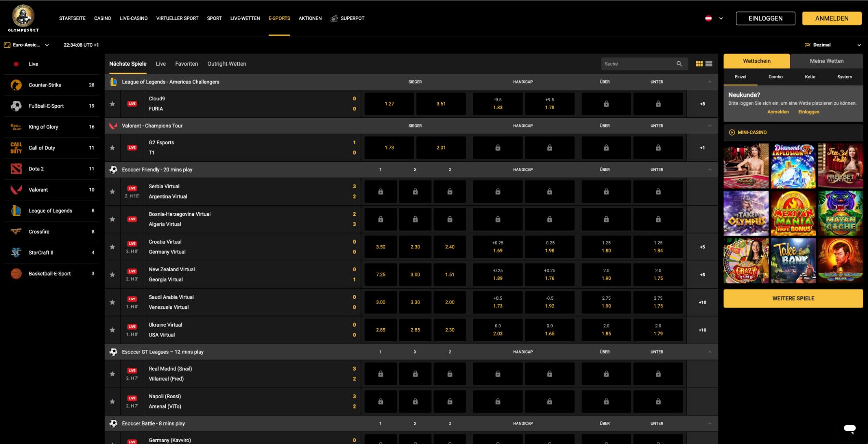Select the League of Legends sidebar icon
This screenshot has width=868, height=444.
point(16,210)
